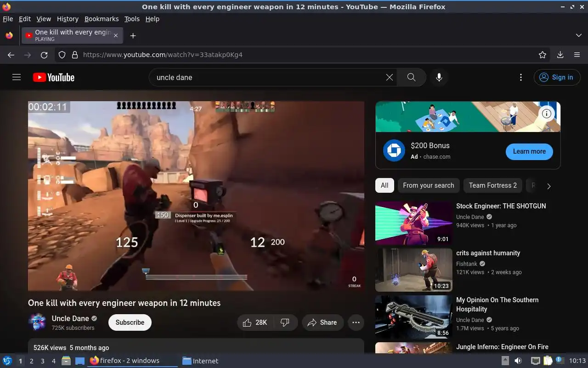Screen dimensions: 588x368
Task: Click Learn more on Chase ad
Action: tap(529, 151)
